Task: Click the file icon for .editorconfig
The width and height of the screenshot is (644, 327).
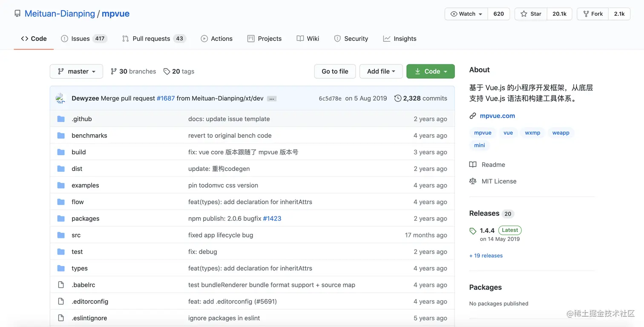Action: point(61,301)
